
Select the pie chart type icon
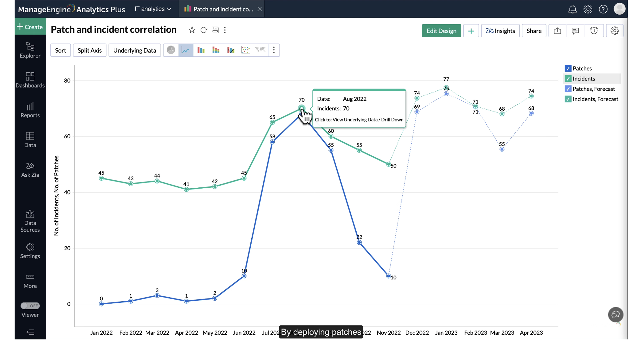(171, 50)
